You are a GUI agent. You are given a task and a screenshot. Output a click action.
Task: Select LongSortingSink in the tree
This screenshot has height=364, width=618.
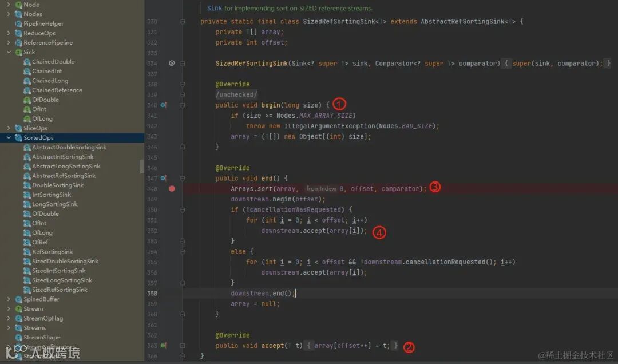point(55,204)
